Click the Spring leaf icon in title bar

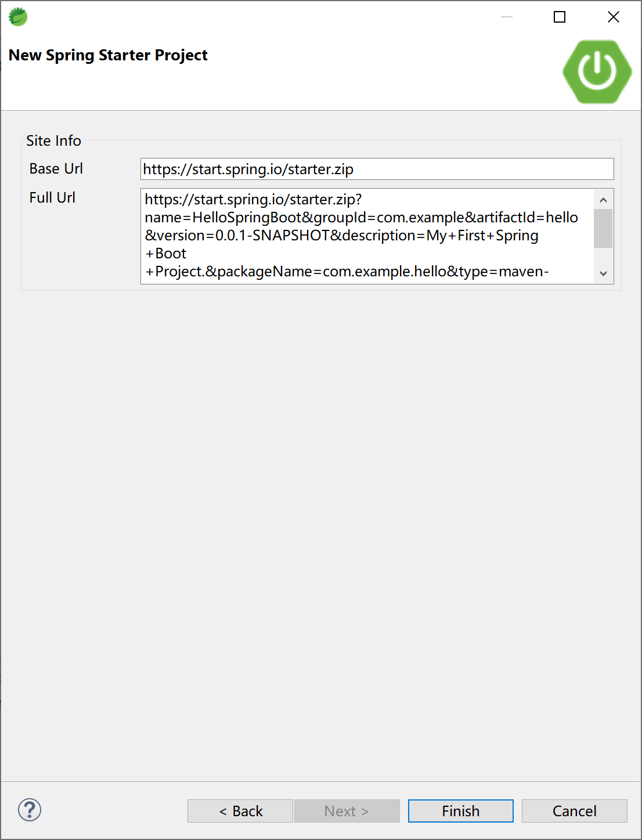[x=18, y=17]
